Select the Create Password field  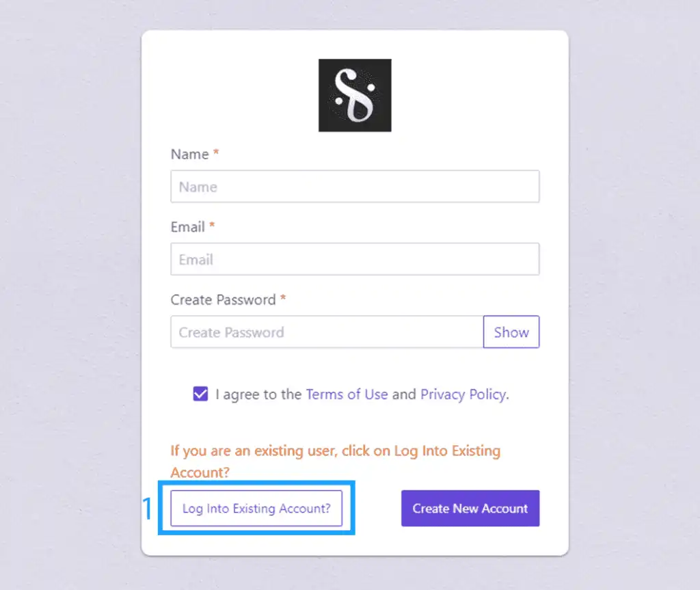[327, 332]
